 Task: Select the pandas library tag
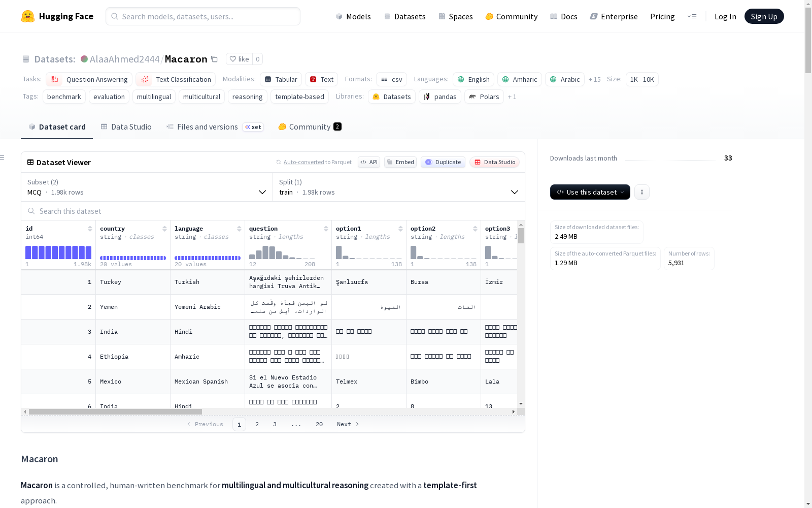(x=440, y=97)
